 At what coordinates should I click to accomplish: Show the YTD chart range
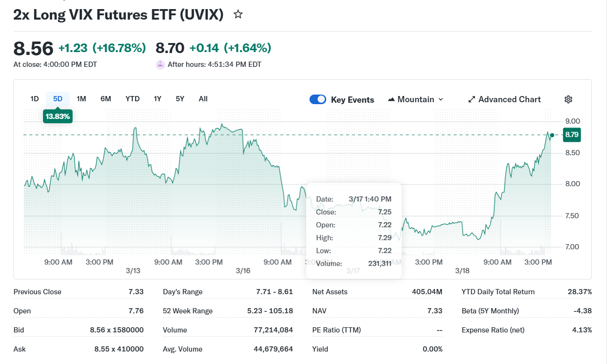(132, 99)
